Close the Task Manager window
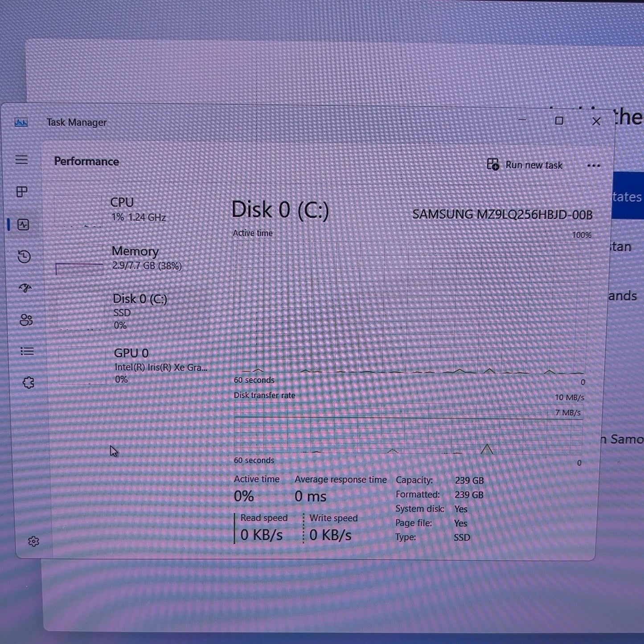644x644 pixels. (596, 121)
